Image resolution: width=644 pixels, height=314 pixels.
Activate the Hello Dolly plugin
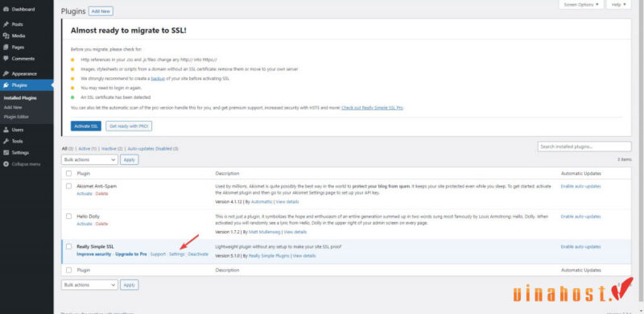[x=85, y=224]
